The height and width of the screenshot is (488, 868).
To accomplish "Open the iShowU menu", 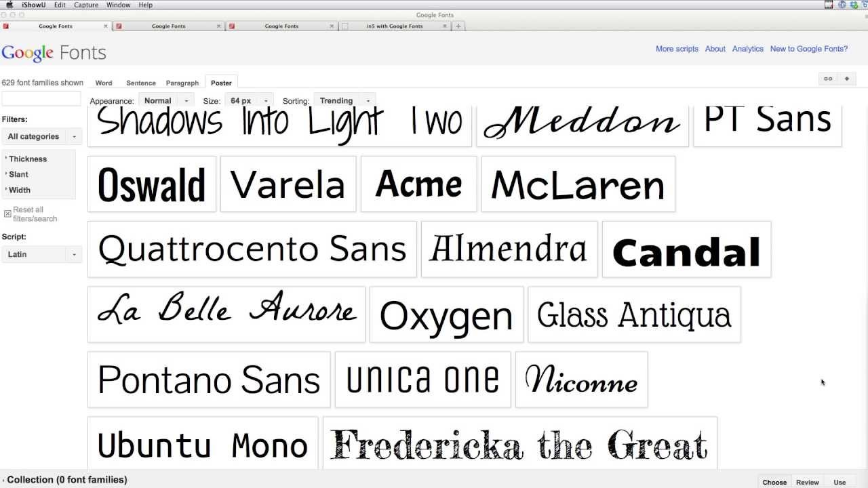I will (34, 5).
